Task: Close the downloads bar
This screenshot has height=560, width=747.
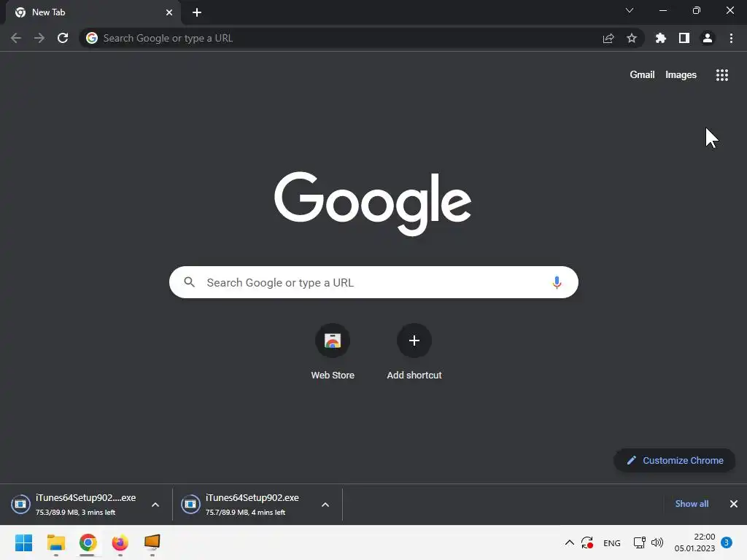Action: tap(734, 504)
